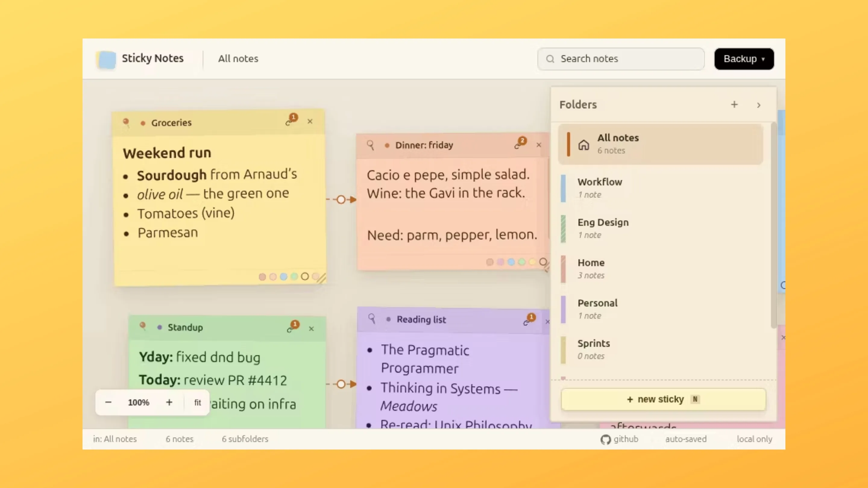Expand the connection count badge on Standup note
The width and height of the screenshot is (868, 488).
click(295, 325)
